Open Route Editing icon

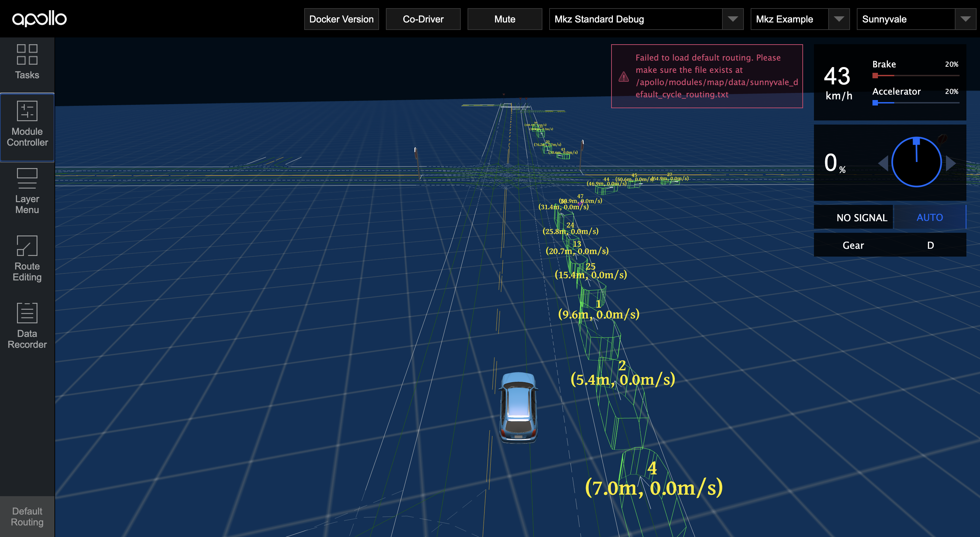[27, 245]
